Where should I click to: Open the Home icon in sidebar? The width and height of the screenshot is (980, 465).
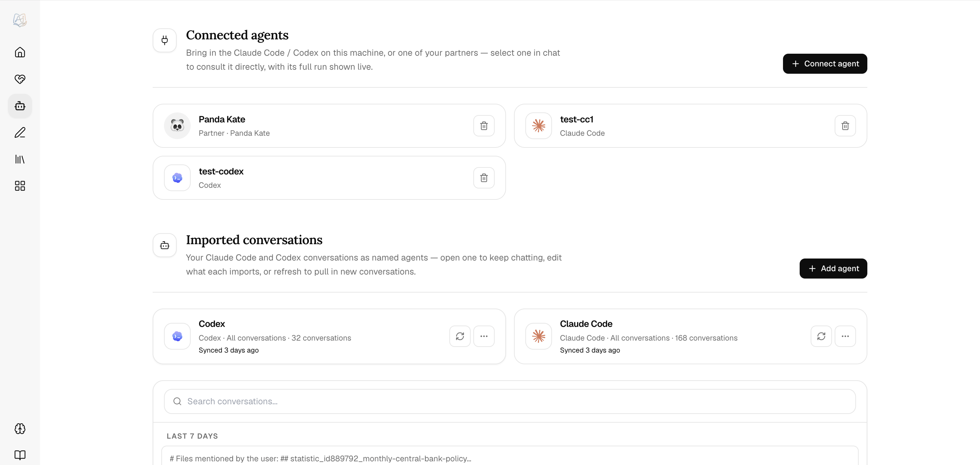(x=20, y=52)
